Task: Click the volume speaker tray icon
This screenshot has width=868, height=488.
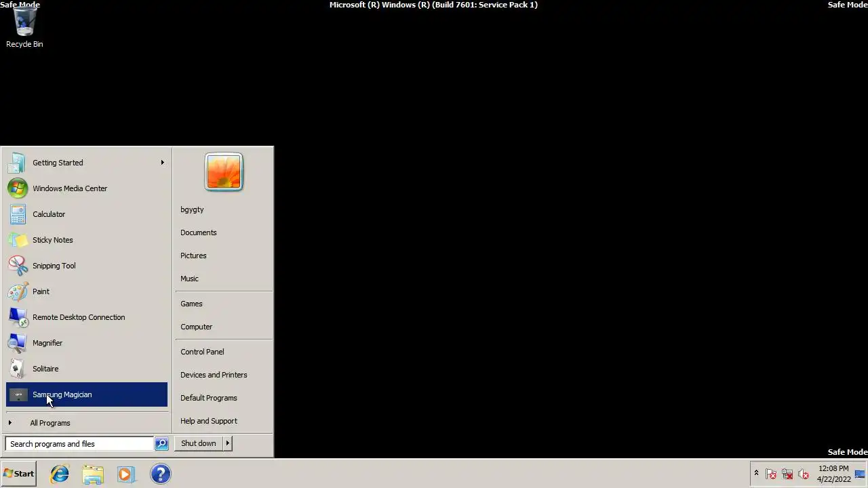Action: [804, 474]
